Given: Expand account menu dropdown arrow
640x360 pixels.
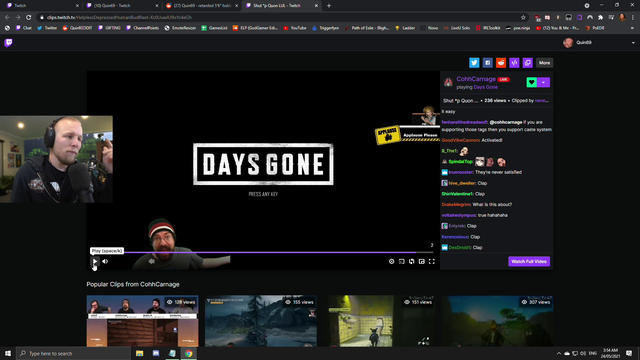Looking at the screenshot, I should [633, 42].
